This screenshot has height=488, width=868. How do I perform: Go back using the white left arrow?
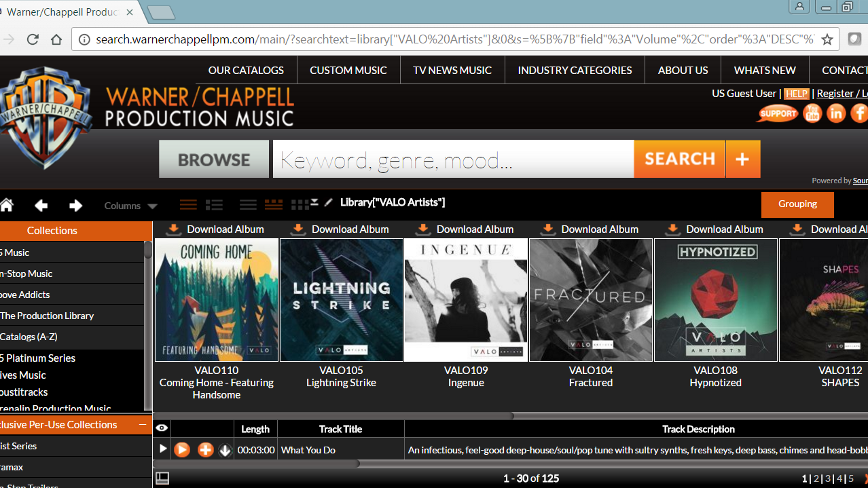pyautogui.click(x=41, y=205)
